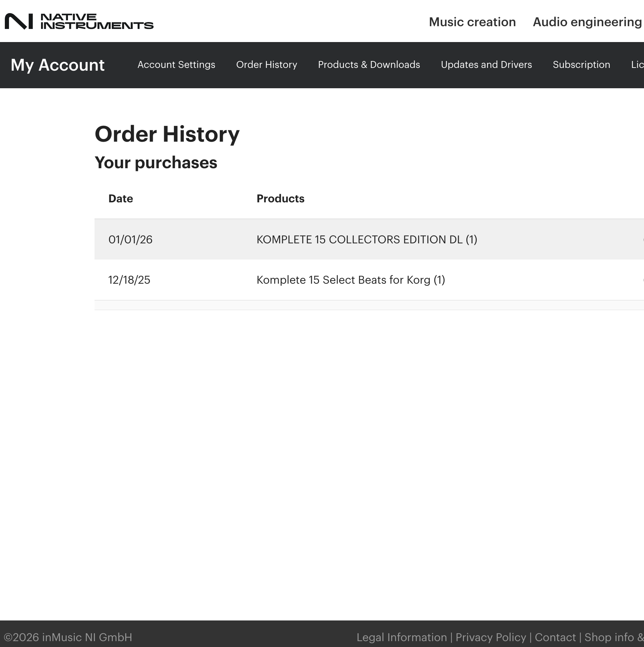
Task: Click the ©2026 inMusic NI GmbH text
Action: [68, 637]
